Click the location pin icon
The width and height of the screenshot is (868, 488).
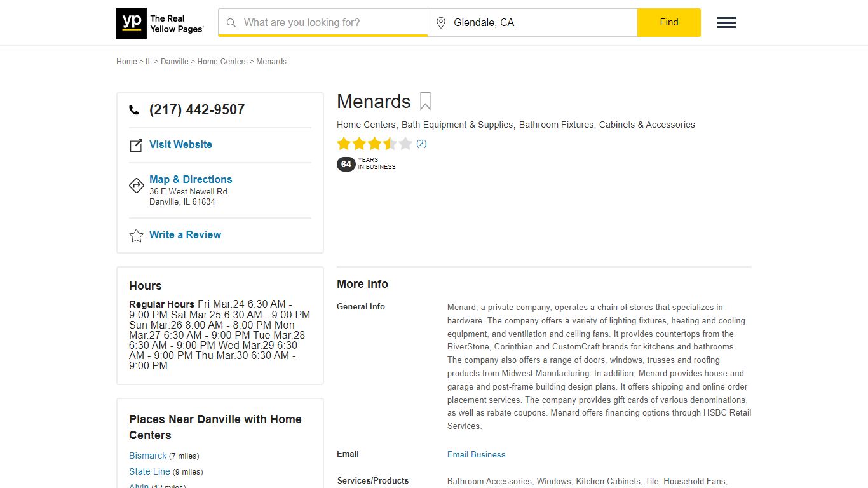(x=441, y=23)
